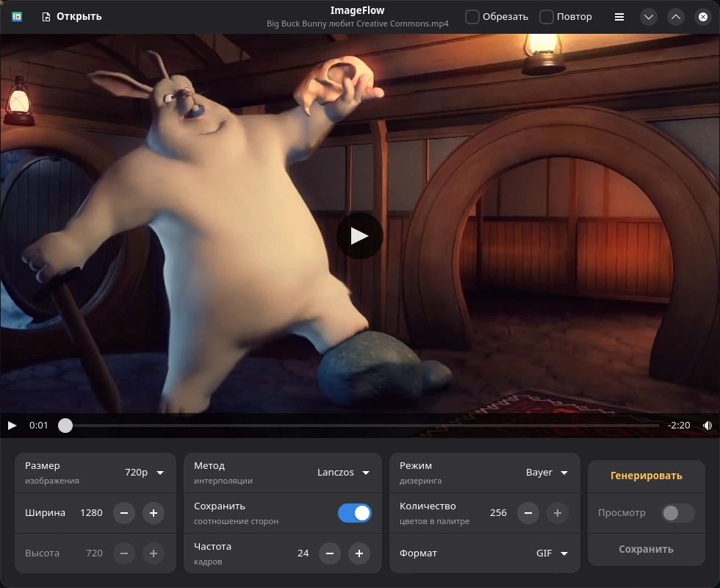
Task: Decrease Количество цветов with the minus button
Action: [528, 513]
